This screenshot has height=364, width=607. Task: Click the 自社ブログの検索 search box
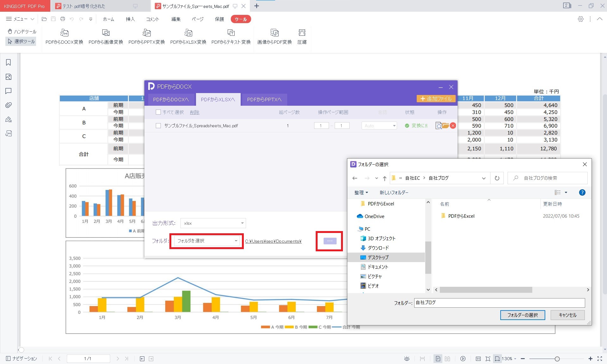click(x=547, y=178)
